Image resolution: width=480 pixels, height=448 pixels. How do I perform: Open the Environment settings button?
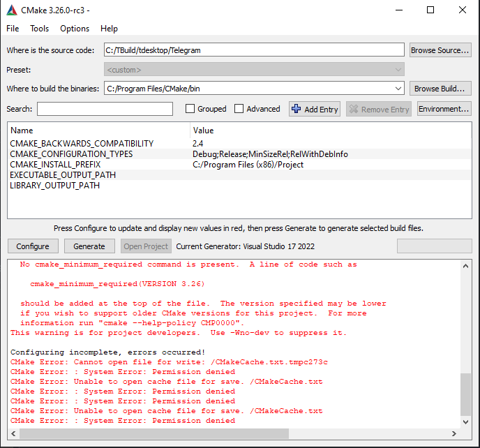coord(444,109)
